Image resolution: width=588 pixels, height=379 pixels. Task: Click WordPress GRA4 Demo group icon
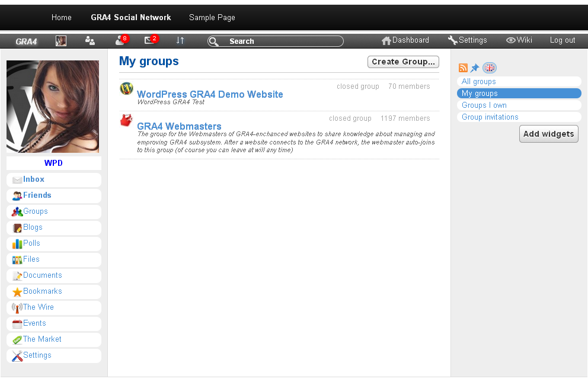pos(126,88)
